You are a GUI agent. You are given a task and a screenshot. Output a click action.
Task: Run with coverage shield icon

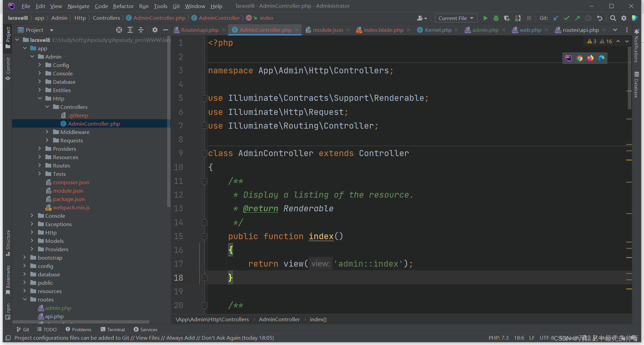coord(507,18)
